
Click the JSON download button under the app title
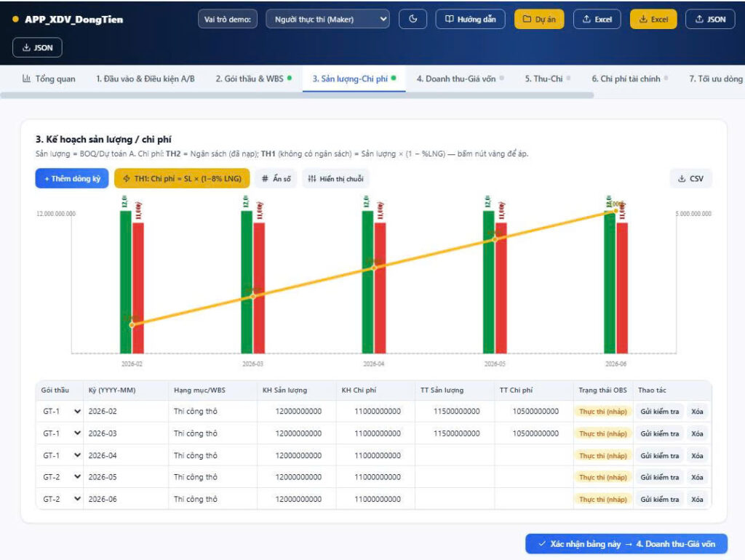click(x=37, y=47)
